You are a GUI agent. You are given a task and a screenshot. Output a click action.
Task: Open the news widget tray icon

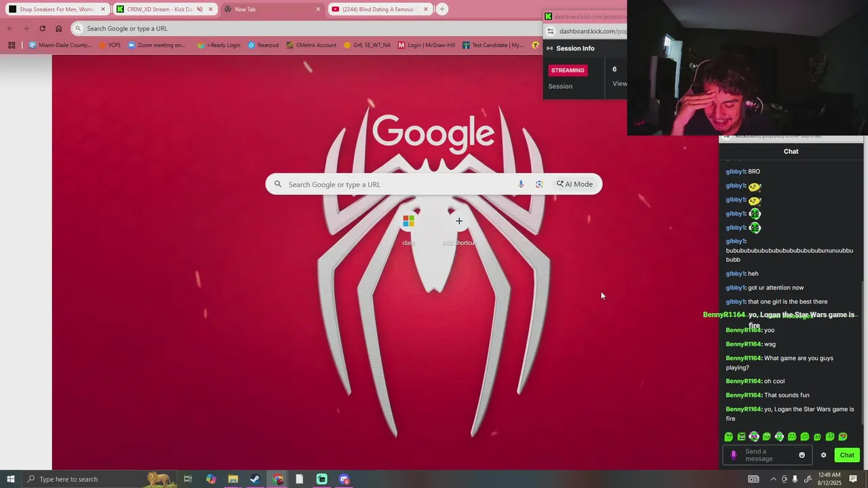[x=753, y=479]
